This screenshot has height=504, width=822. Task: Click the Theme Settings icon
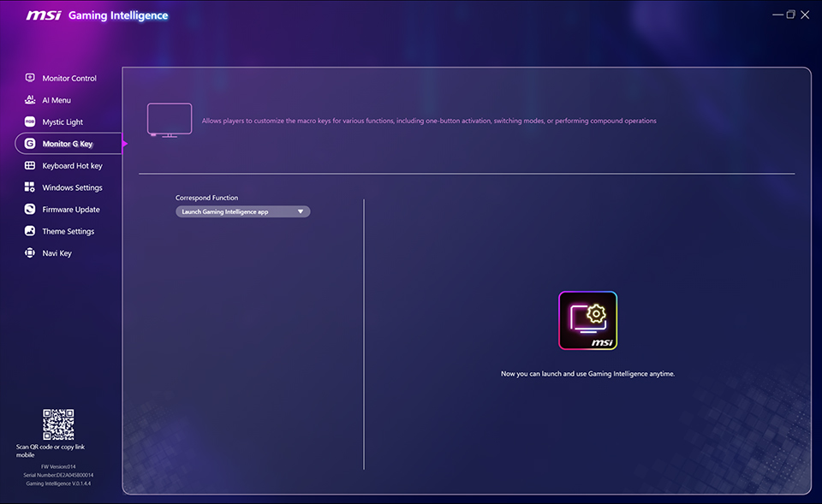[x=31, y=230]
